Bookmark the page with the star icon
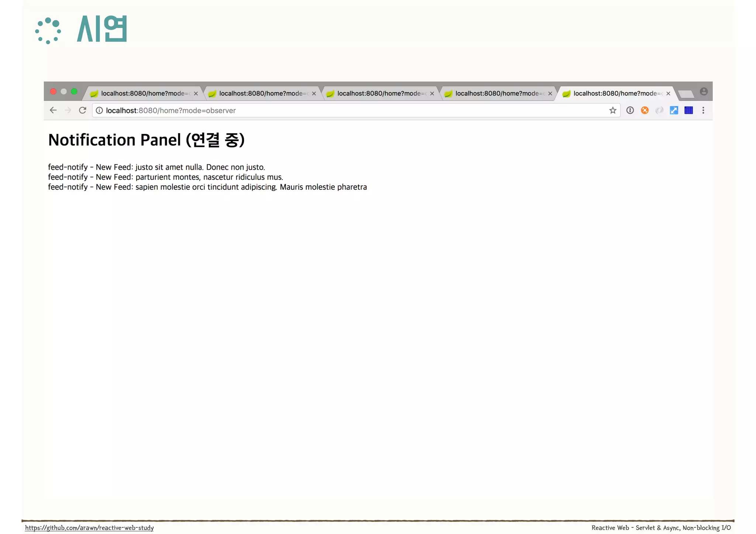This screenshot has height=534, width=756. coord(613,110)
